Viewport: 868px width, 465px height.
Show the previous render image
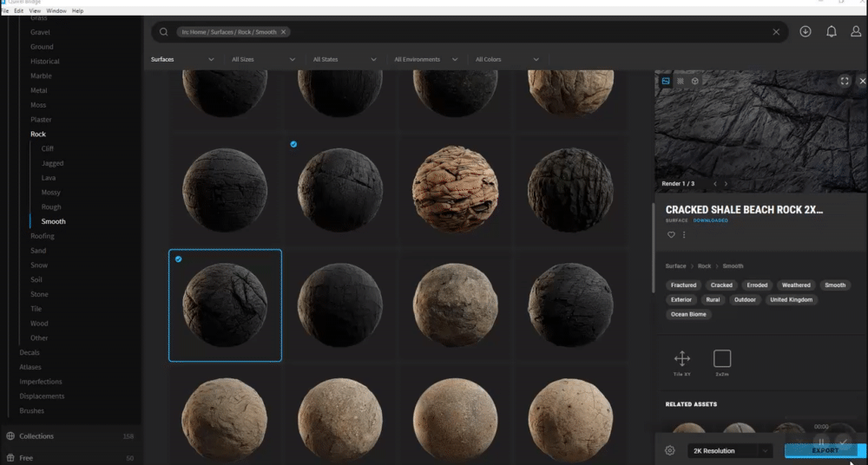click(714, 184)
